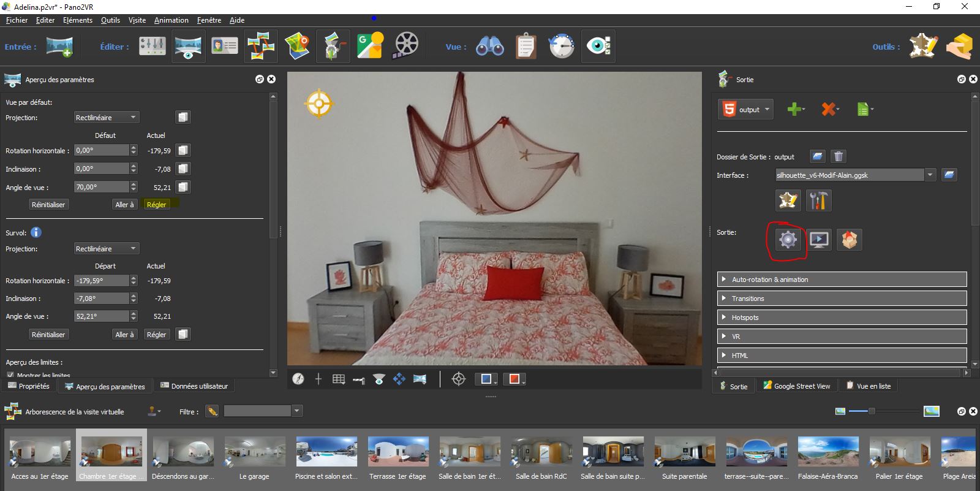Click the eye field-of-view icon below viewer
The image size is (980, 491).
379,379
